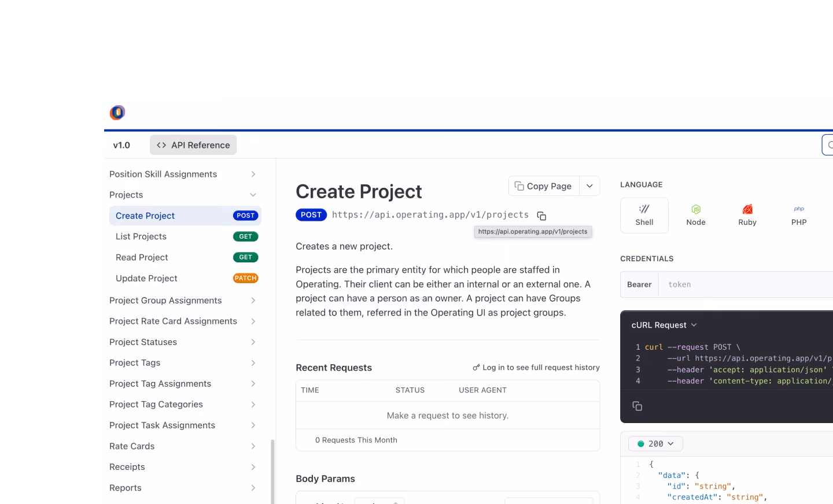Click Log in to see full request history
833x504 pixels.
point(536,368)
